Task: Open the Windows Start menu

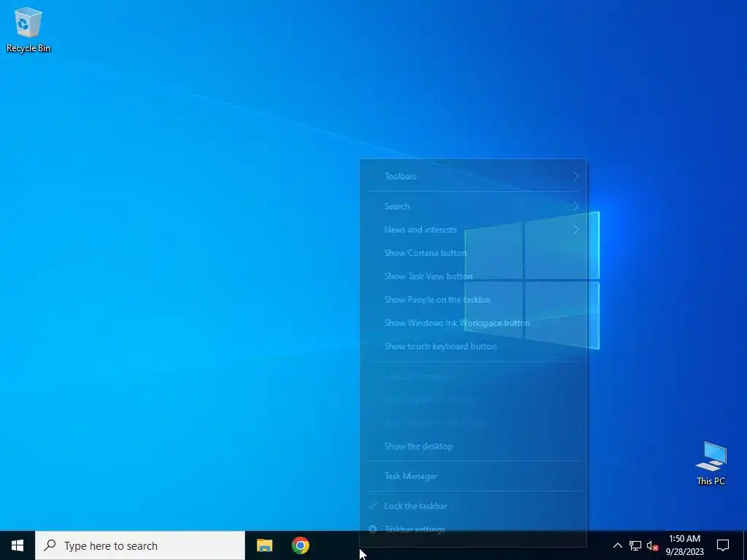Action: point(18,545)
